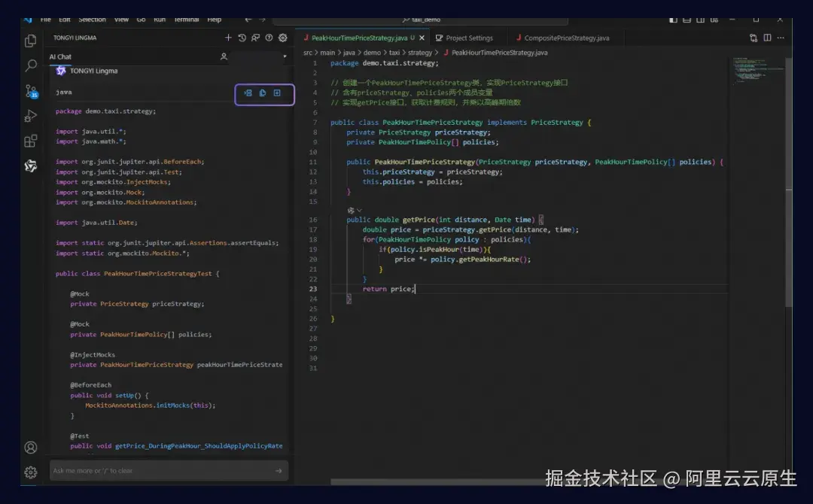This screenshot has height=504, width=813.
Task: Click the main breadcrumb segment
Action: [327, 53]
